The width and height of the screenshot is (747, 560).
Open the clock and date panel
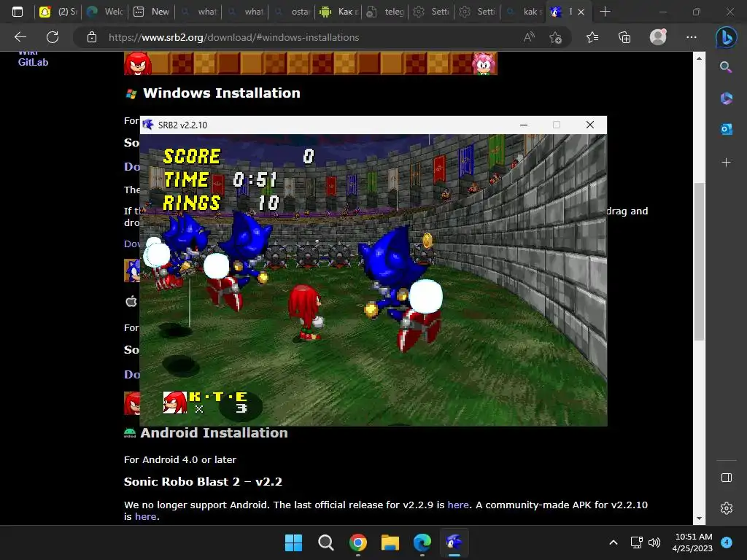[x=693, y=542]
